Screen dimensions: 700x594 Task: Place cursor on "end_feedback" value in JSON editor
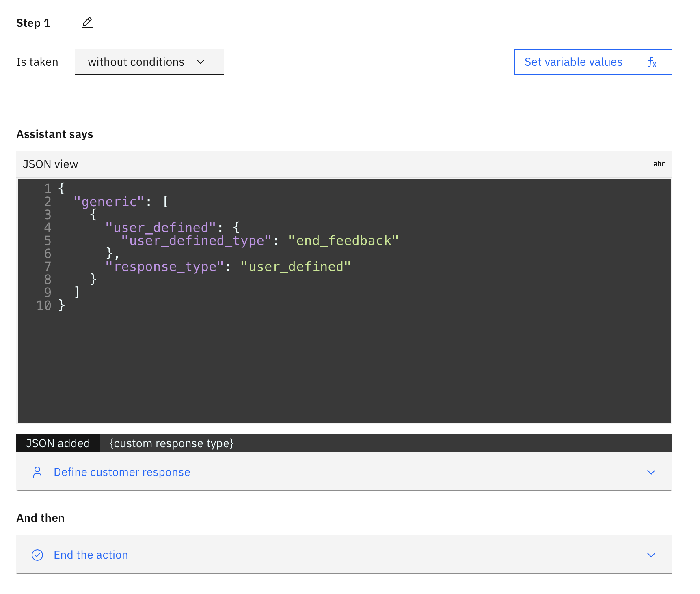(x=343, y=241)
